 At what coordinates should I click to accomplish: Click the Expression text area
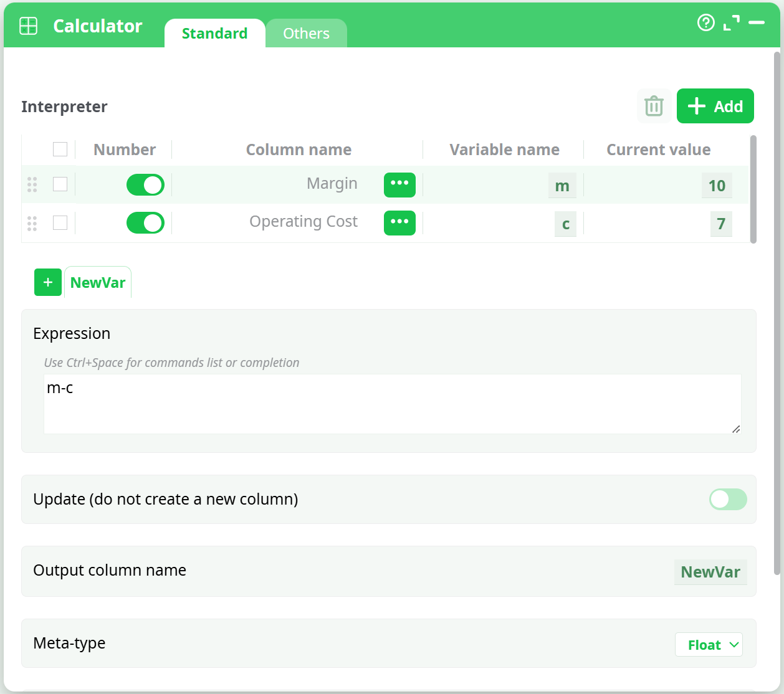tap(392, 404)
